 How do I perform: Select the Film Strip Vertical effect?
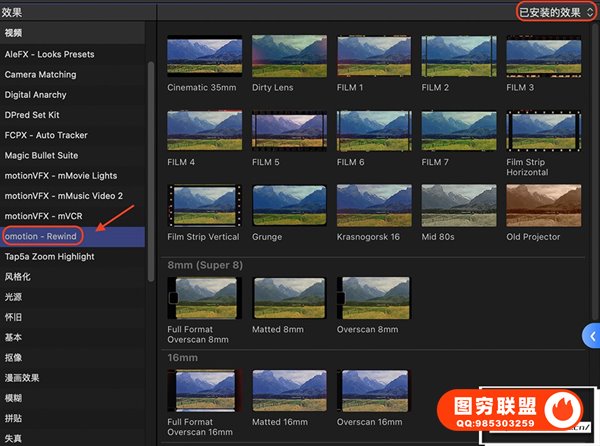coord(205,205)
